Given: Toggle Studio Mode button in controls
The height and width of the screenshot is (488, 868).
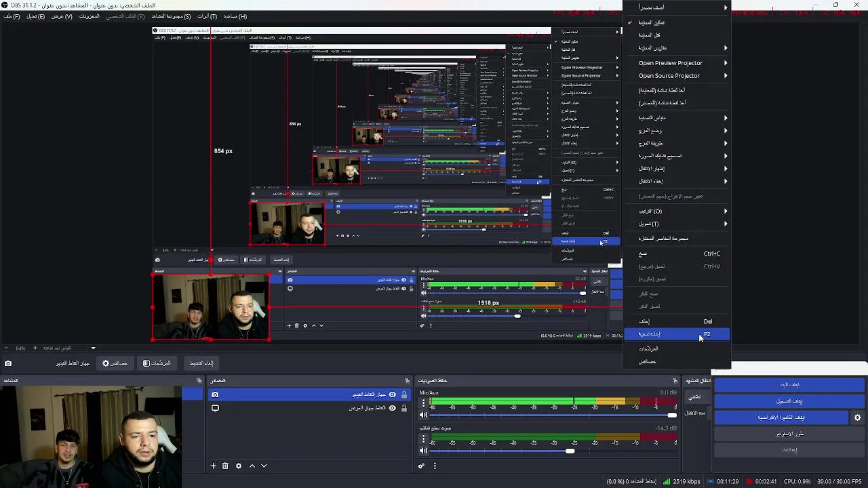Looking at the screenshot, I should click(x=789, y=434).
